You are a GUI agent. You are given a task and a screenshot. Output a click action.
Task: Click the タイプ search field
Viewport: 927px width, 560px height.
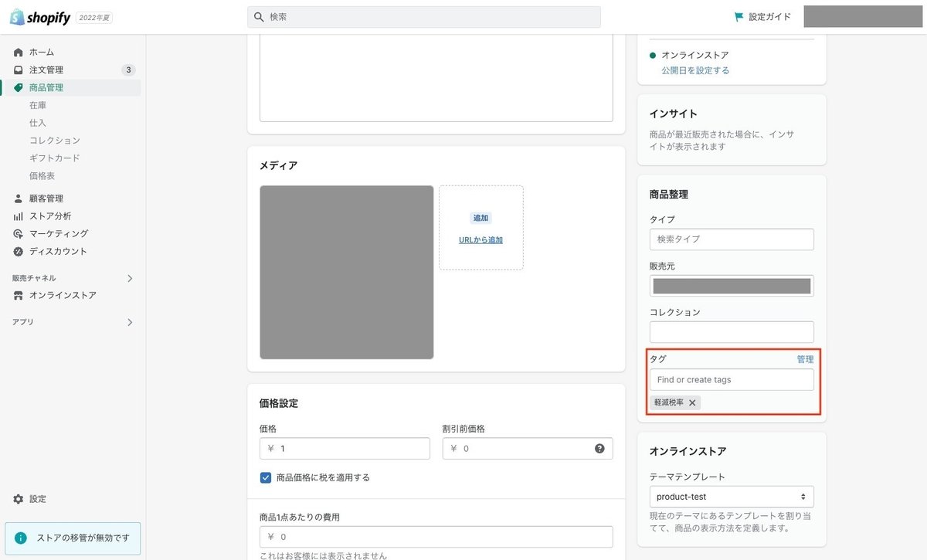tap(732, 239)
